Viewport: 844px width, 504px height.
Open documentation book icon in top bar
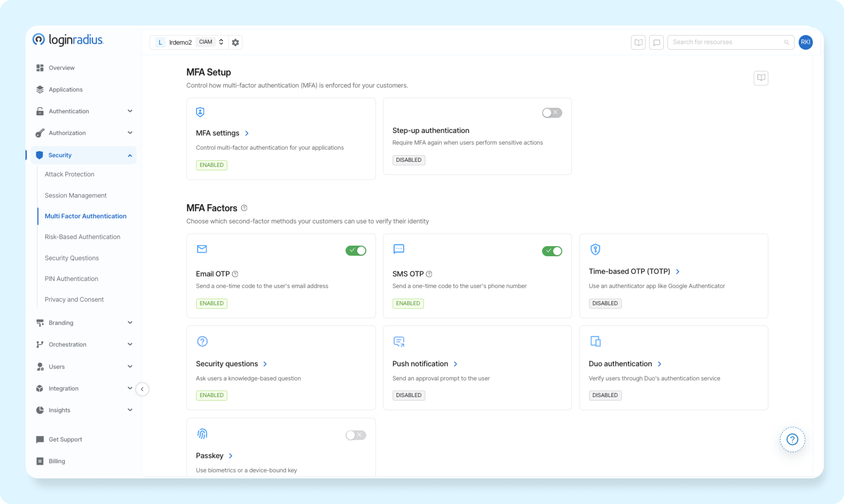[x=638, y=42]
